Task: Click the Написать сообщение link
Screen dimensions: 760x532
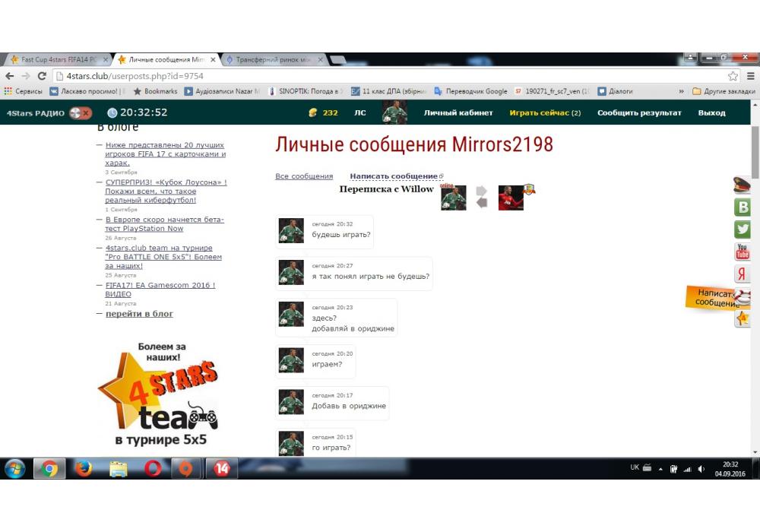Action: (x=394, y=176)
